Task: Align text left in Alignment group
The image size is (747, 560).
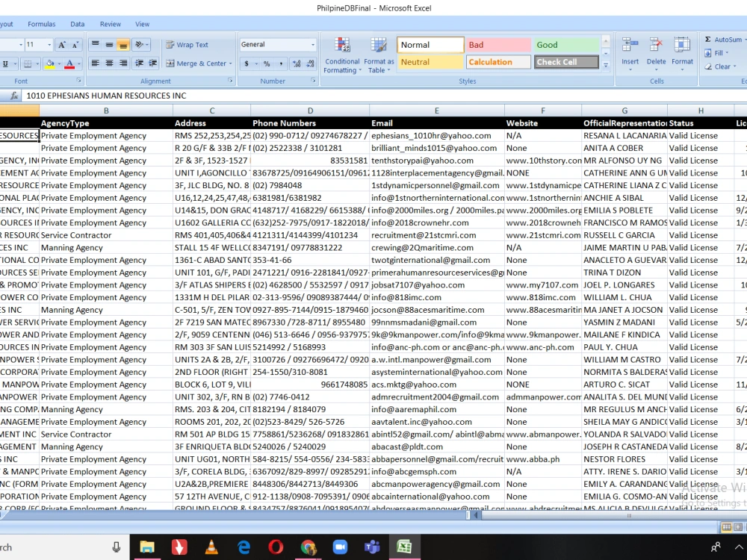Action: 96,63
